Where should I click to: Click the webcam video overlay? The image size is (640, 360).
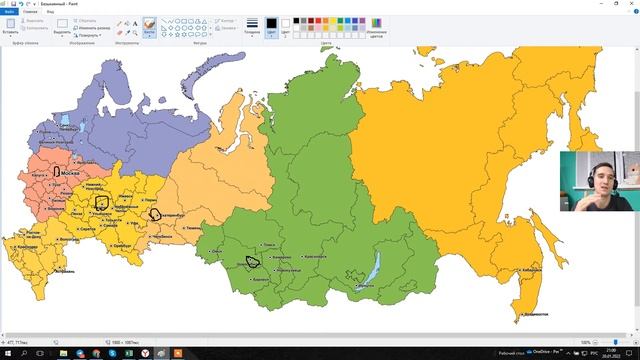click(600, 181)
